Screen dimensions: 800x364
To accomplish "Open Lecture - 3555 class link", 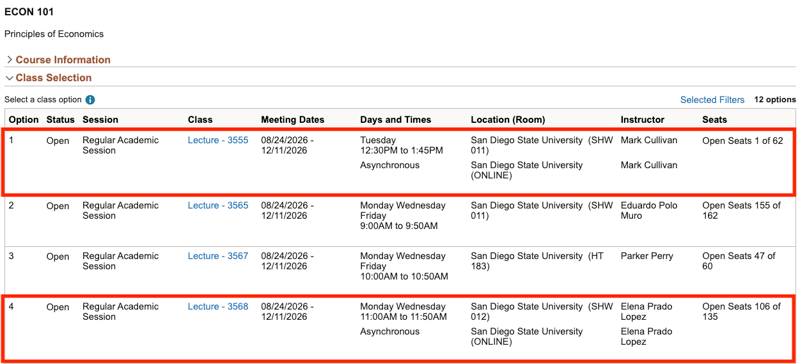I will [x=218, y=140].
